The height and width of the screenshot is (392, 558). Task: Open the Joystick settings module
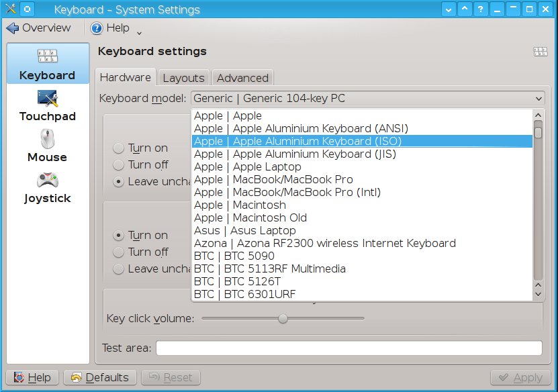[x=47, y=181]
